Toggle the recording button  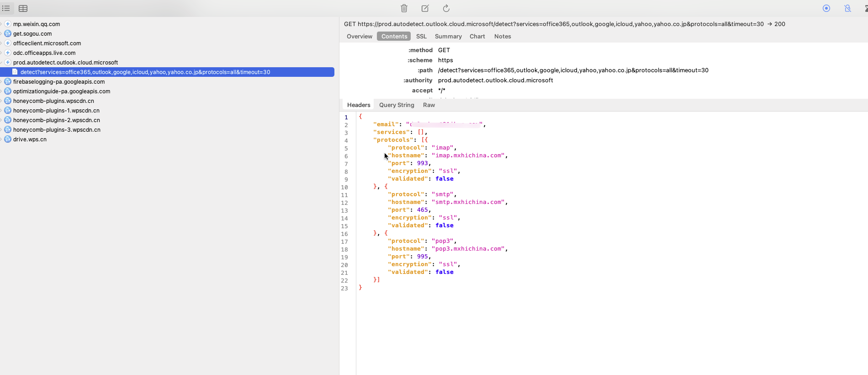826,8
